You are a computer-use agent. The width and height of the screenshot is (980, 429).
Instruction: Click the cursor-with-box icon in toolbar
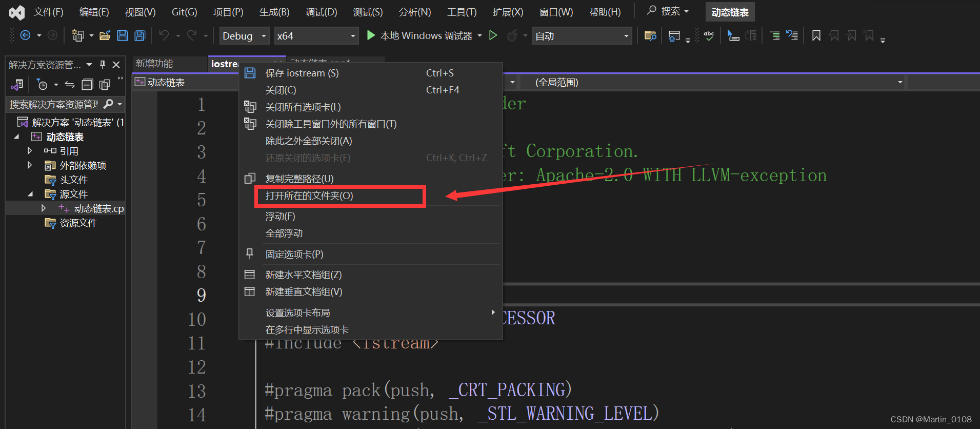[x=733, y=35]
